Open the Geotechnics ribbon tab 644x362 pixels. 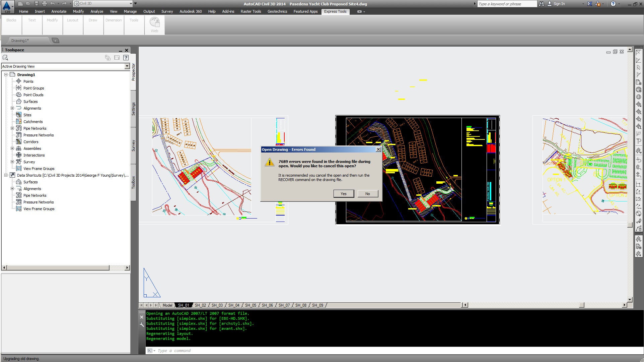pos(277,11)
